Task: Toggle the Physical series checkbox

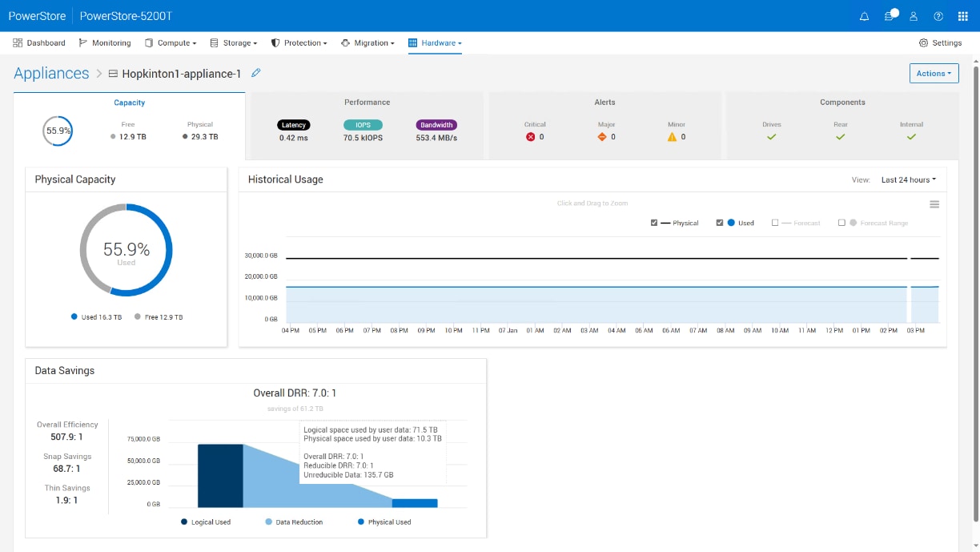Action: click(x=655, y=223)
